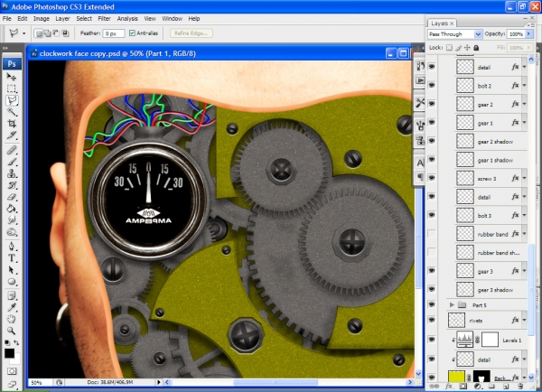Open the tool preset picker arrow
Viewport: 542px width, 392px height.
coord(23,33)
